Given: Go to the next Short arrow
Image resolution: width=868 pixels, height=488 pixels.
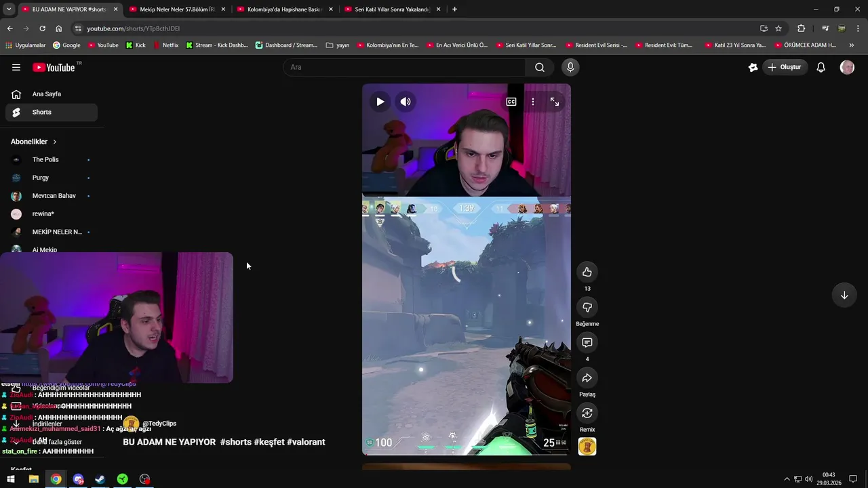Looking at the screenshot, I should coord(844,295).
